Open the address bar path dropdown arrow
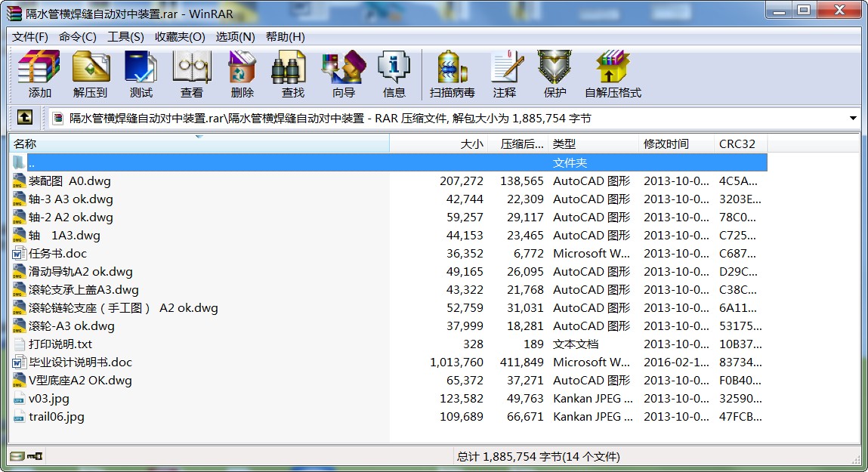868x472 pixels. coord(852,118)
